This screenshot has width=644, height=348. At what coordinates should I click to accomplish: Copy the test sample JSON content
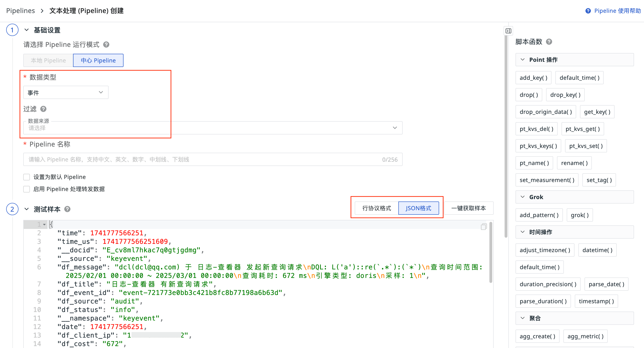[x=483, y=227]
